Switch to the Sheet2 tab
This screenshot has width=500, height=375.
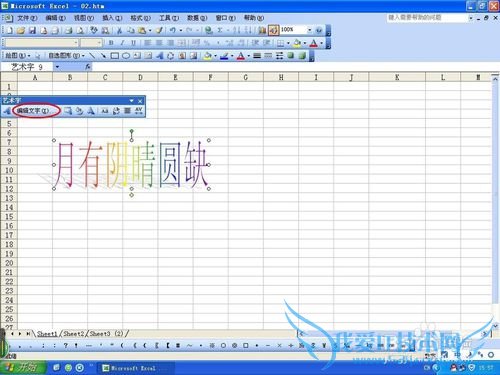pos(74,333)
